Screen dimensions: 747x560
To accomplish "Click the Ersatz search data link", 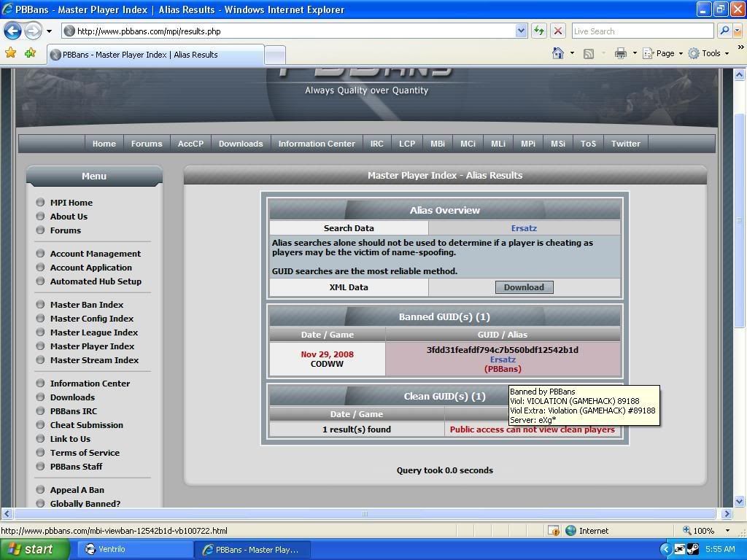I will coord(524,228).
